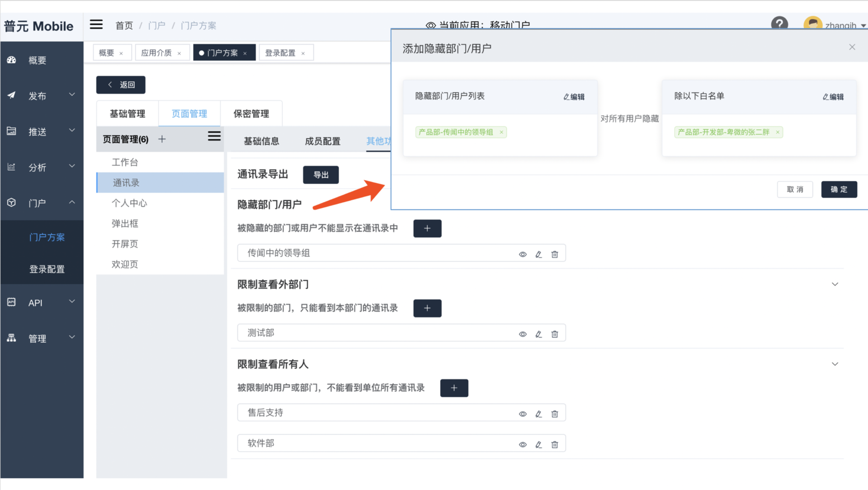This screenshot has width=868, height=490.
Task: Switch to the 保密管理 tab
Action: (251, 114)
